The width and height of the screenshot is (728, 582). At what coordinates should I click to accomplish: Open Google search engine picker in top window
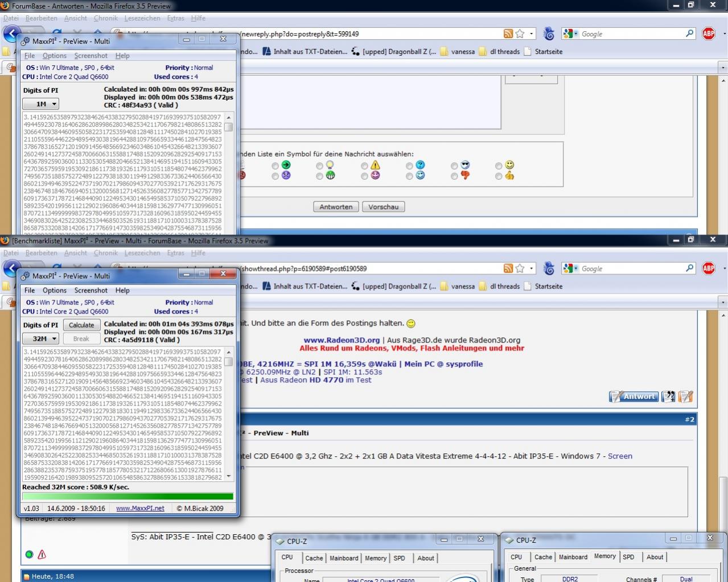point(570,34)
